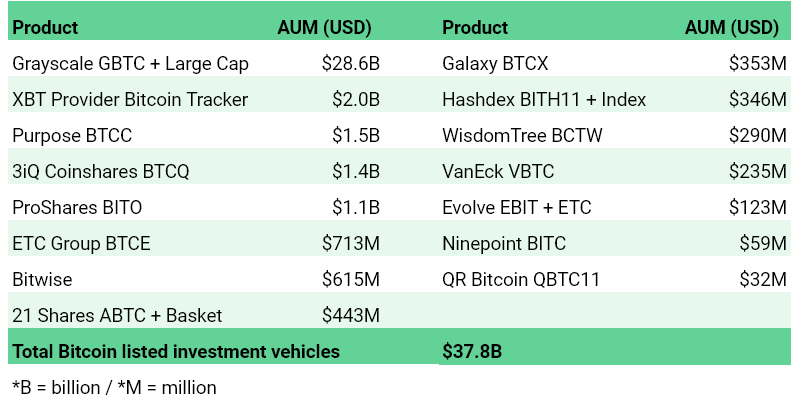Screen dimensions: 805x407
Task: Select the Hashdex BITH11 + Index entry
Action: point(544,100)
